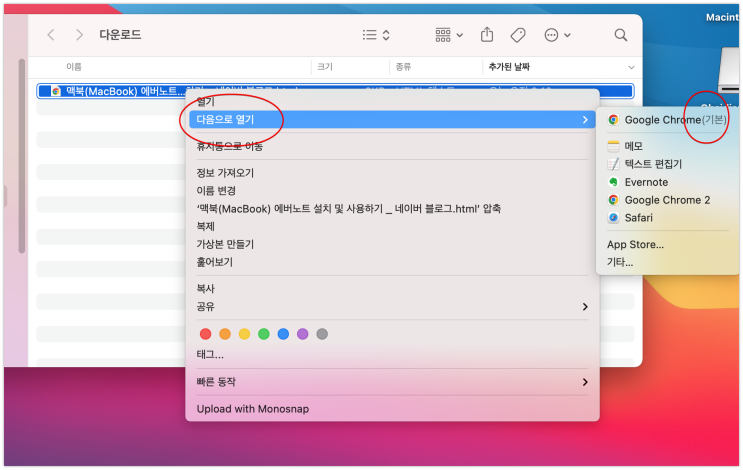
Task: Choose 빠른 동작 menu item
Action: pos(216,381)
